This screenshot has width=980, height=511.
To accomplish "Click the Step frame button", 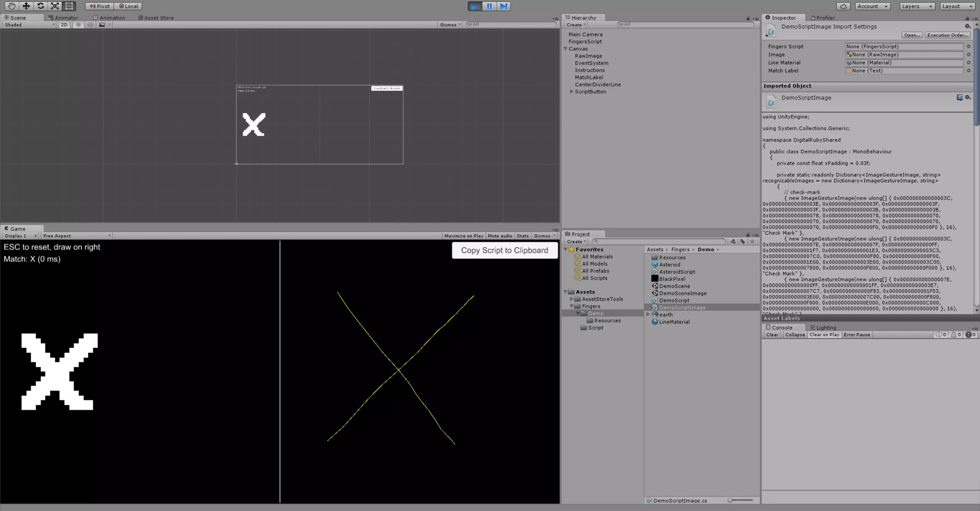I will point(504,6).
